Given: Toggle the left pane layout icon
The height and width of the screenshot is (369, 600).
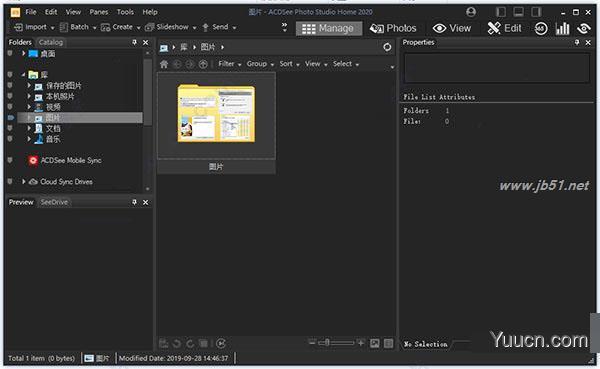Looking at the screenshot, I should click(501, 12).
